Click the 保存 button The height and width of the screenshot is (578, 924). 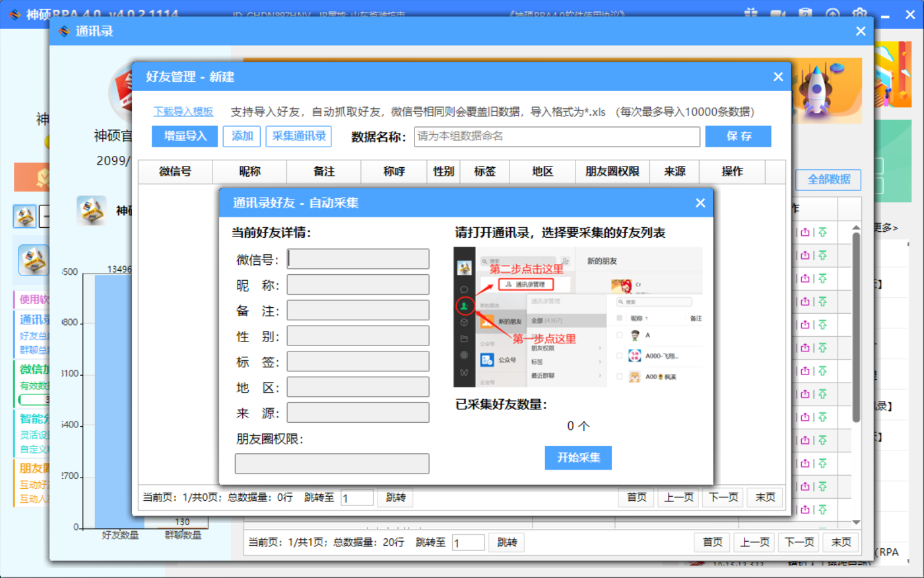click(x=739, y=136)
